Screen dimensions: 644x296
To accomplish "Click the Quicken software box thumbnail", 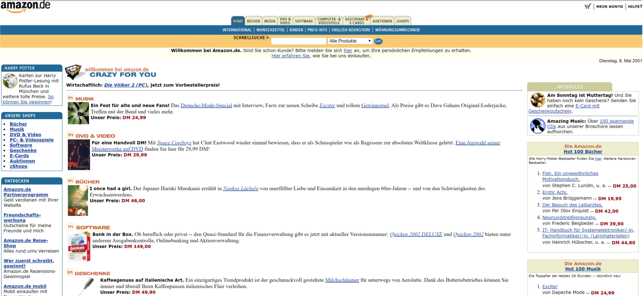I will pos(79,247).
